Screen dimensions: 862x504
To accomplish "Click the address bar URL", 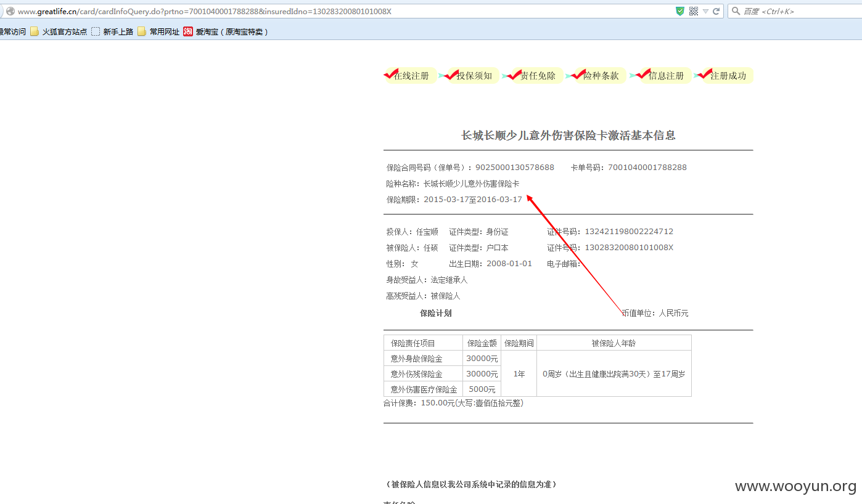I will click(x=204, y=11).
